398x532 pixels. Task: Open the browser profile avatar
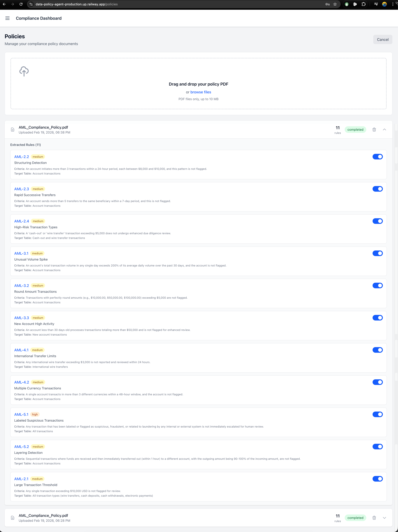[385, 4]
